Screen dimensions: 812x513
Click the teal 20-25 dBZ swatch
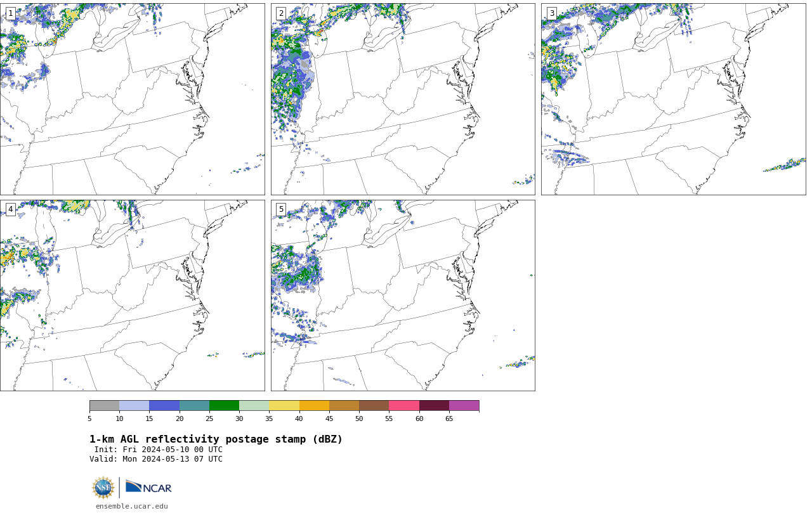(x=194, y=406)
